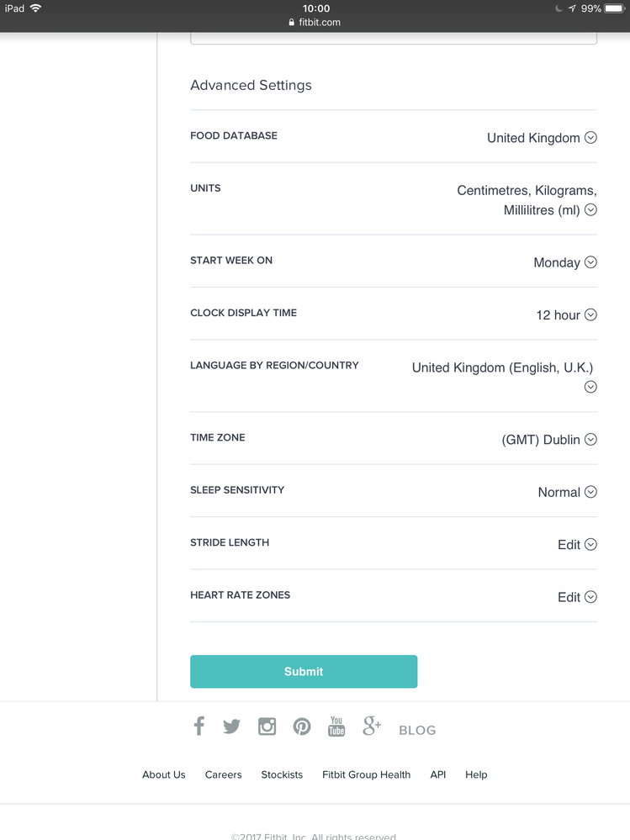The height and width of the screenshot is (840, 630).
Task: Expand the Stride Length edit chevron
Action: [x=590, y=545]
